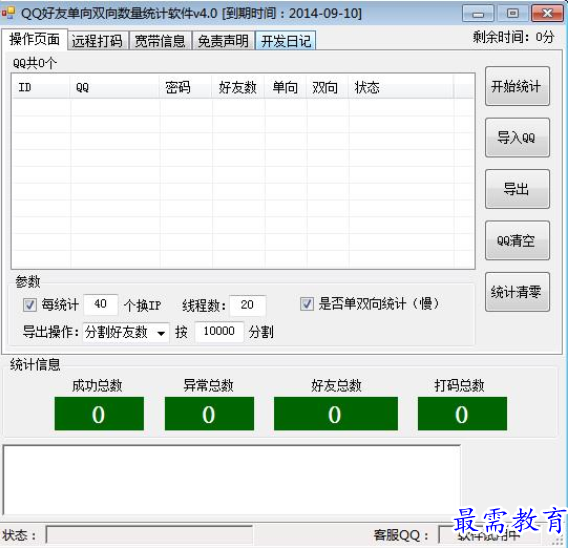This screenshot has height=552, width=575.
Task: Click the 双向 column header
Action: click(327, 88)
